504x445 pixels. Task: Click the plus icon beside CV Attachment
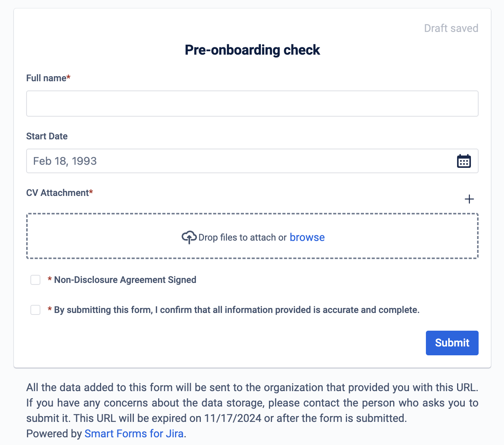(x=469, y=199)
